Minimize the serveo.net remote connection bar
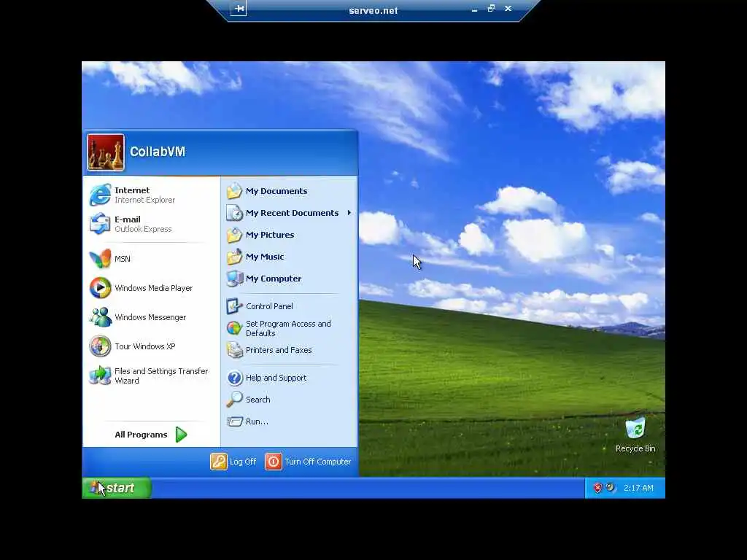747x560 pixels. coord(474,9)
